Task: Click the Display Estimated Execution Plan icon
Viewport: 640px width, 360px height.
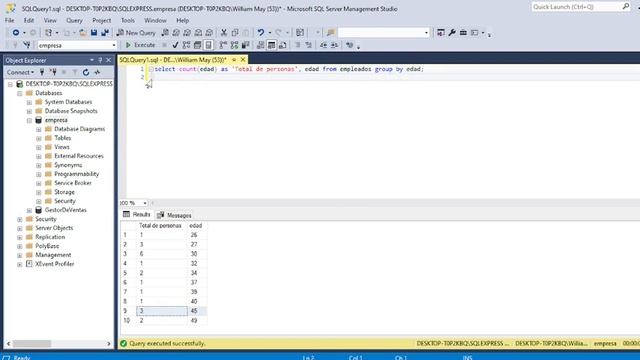Action: tap(187, 45)
